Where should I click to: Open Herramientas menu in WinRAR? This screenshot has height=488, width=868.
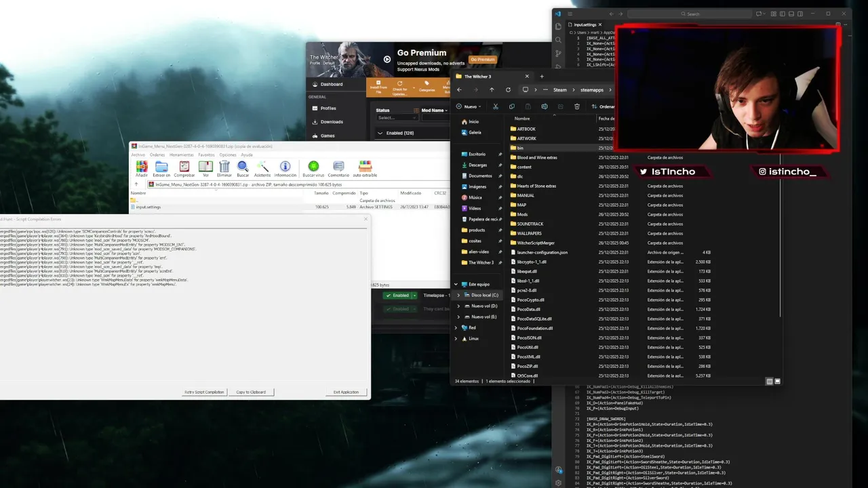(x=182, y=155)
